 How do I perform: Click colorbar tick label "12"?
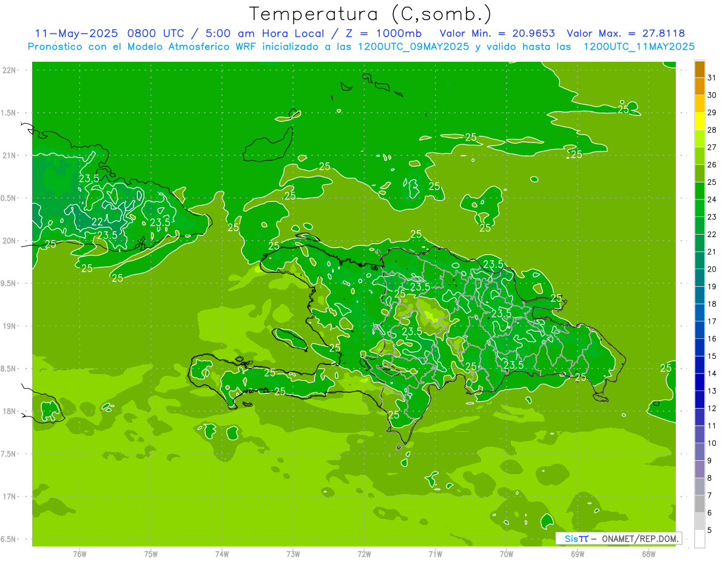click(x=712, y=409)
